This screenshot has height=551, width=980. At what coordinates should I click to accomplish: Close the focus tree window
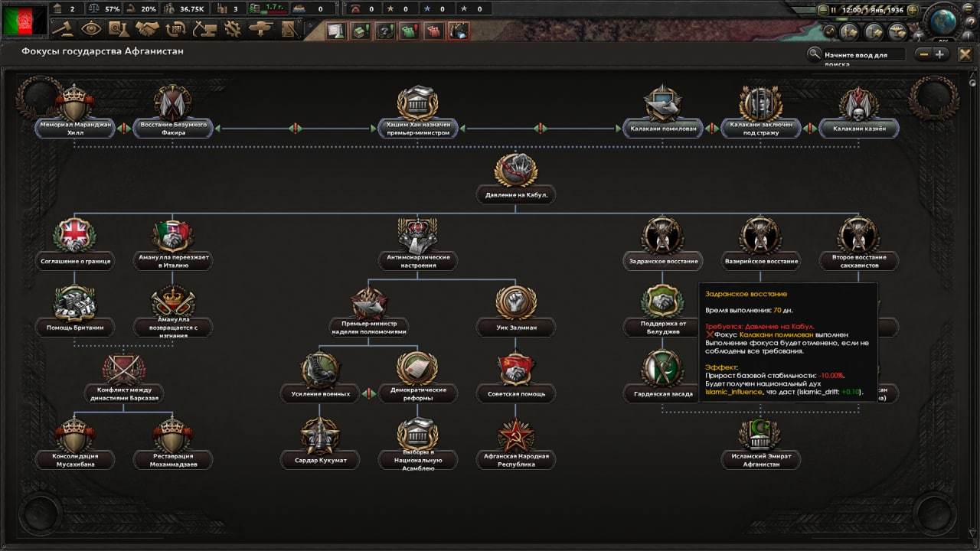tap(965, 54)
